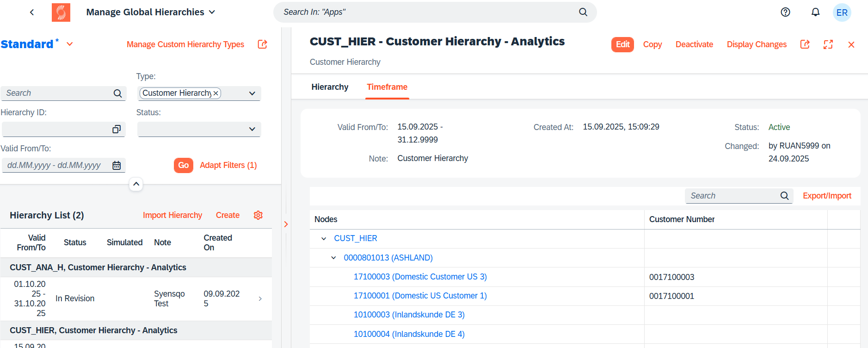Open the Status dropdown filter
The image size is (868, 348).
click(252, 130)
